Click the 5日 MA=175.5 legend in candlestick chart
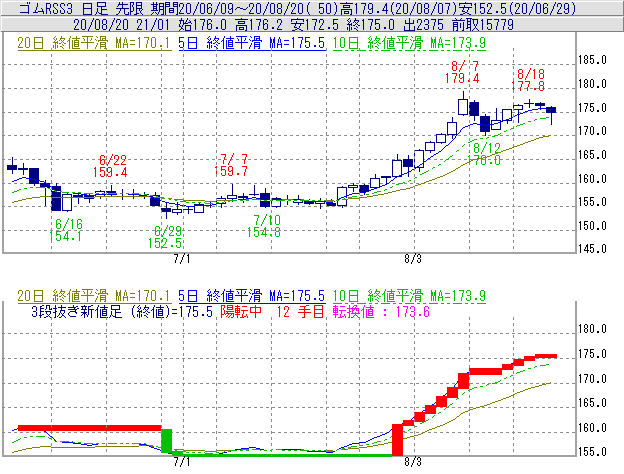This screenshot has width=624, height=474. click(252, 43)
